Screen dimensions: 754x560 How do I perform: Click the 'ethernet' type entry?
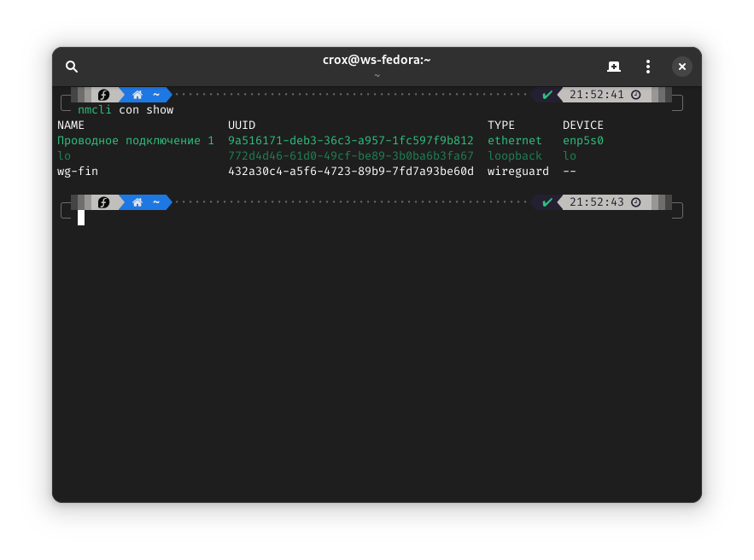(x=515, y=141)
